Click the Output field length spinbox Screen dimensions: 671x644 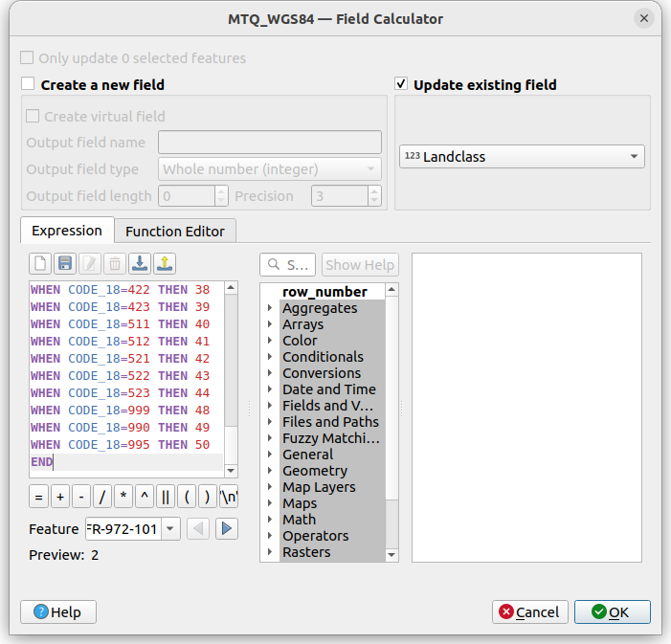click(192, 196)
